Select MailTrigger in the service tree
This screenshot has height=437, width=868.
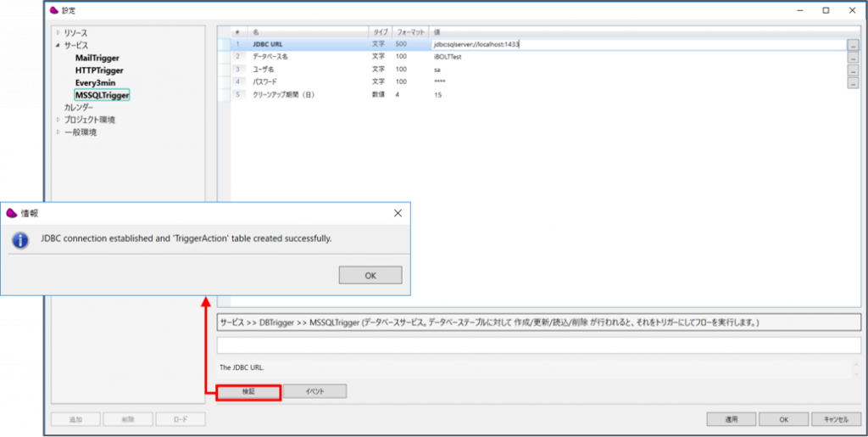point(97,58)
